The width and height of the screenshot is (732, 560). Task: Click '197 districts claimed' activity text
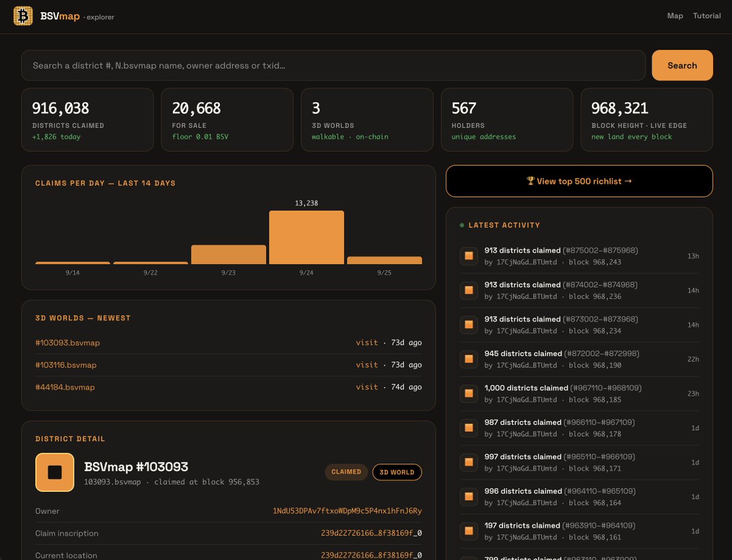tap(522, 526)
